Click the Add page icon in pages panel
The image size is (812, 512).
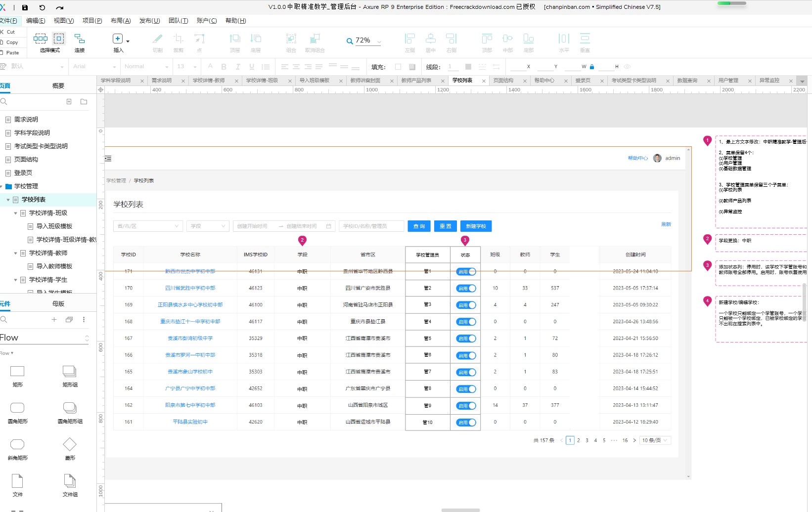(69, 101)
